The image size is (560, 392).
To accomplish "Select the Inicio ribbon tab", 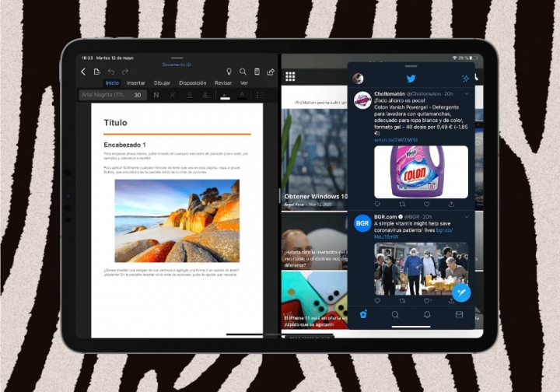I will coord(112,82).
